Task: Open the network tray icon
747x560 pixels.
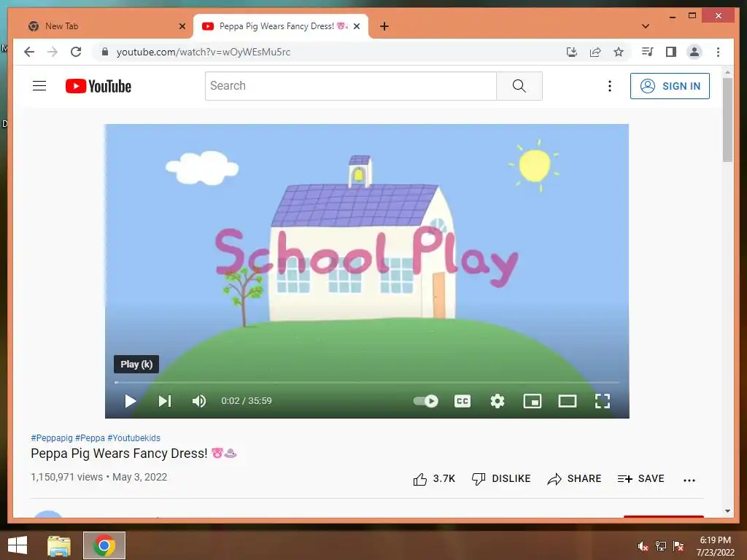Action: point(661,546)
